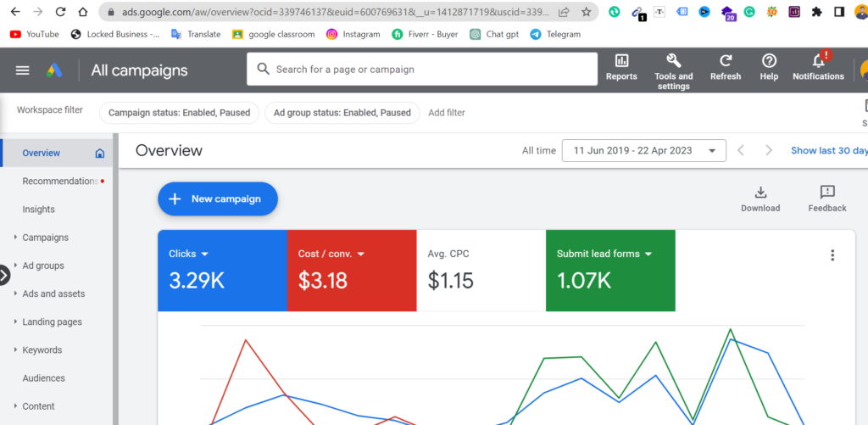Select Recommendations in the sidebar
This screenshot has width=868, height=425.
coord(59,181)
